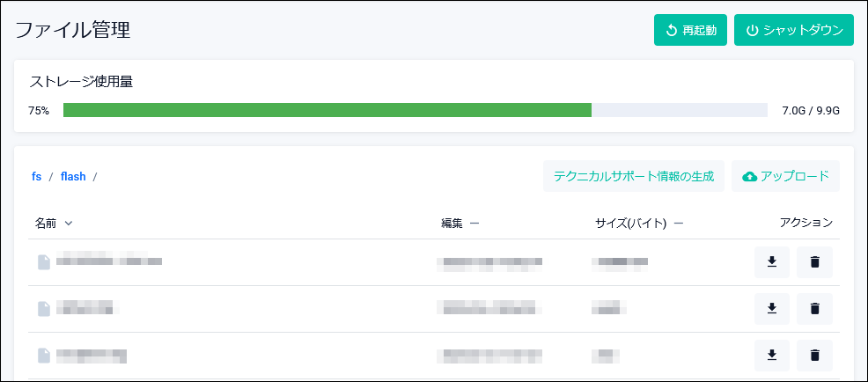The height and width of the screenshot is (382, 868).
Task: Delete the second file using trash icon
Action: coord(814,308)
